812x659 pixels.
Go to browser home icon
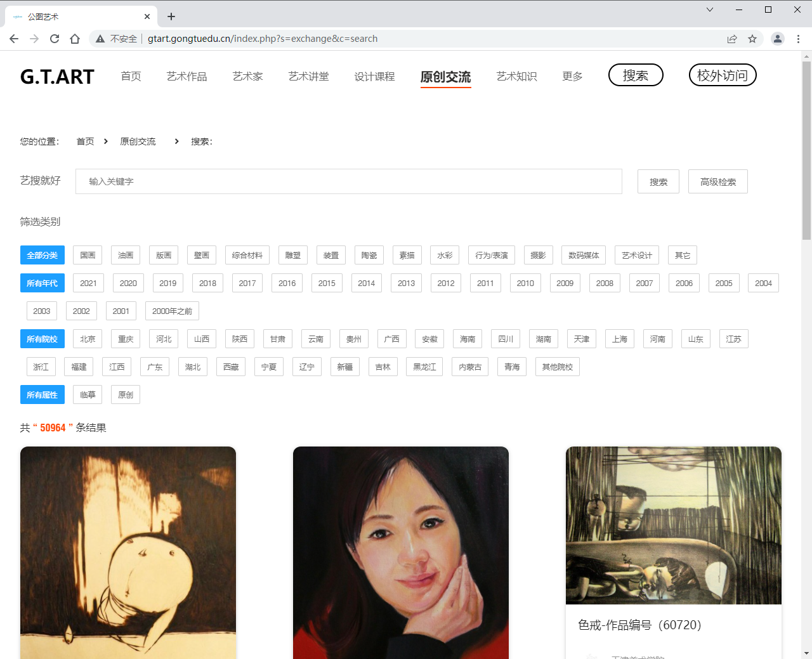click(75, 39)
